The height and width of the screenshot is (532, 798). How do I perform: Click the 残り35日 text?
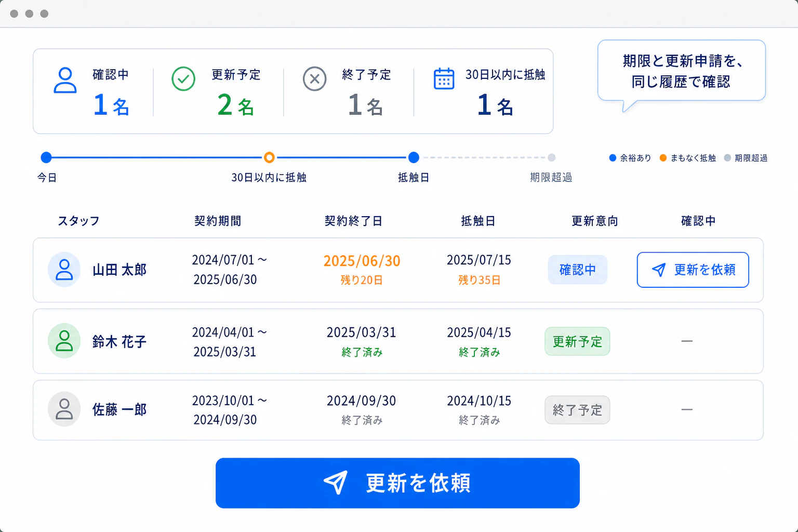point(479,280)
